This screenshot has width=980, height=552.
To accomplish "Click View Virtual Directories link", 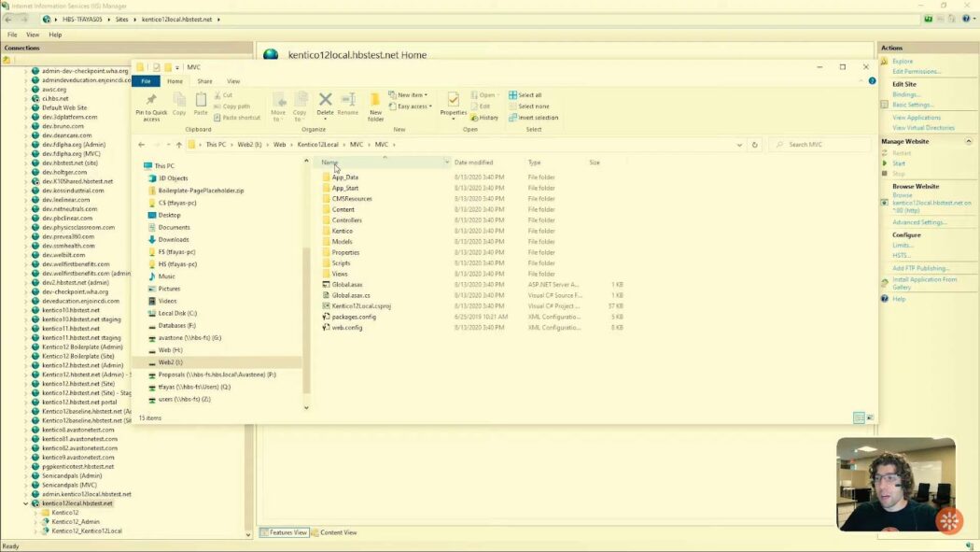I will [x=923, y=128].
